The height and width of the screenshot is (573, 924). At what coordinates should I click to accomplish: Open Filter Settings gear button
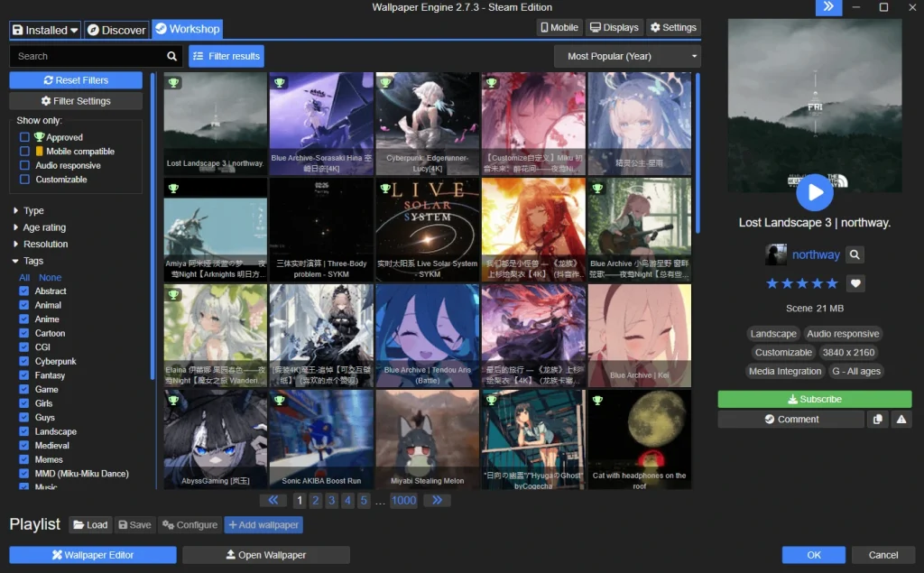[76, 101]
